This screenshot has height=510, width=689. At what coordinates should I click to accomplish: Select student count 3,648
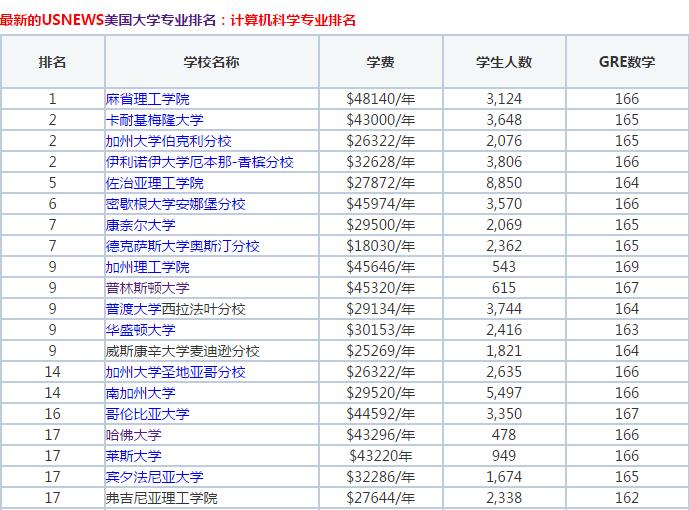(x=504, y=120)
